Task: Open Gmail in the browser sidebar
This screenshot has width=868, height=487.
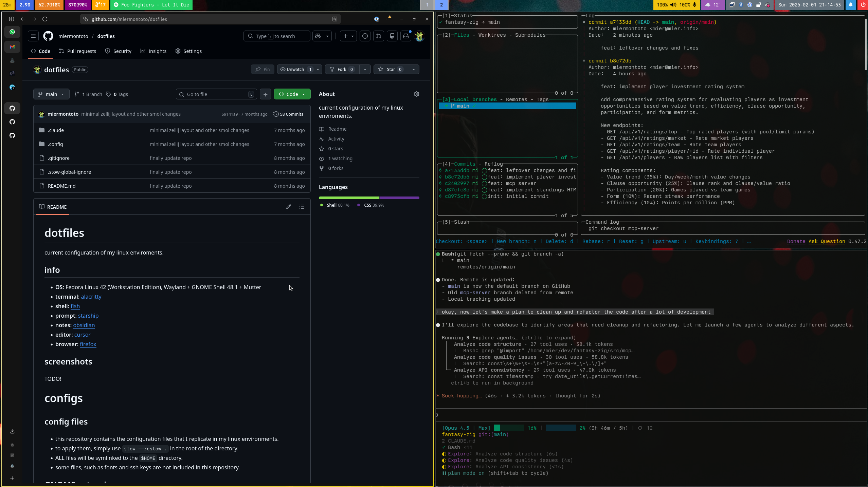Action: point(12,47)
